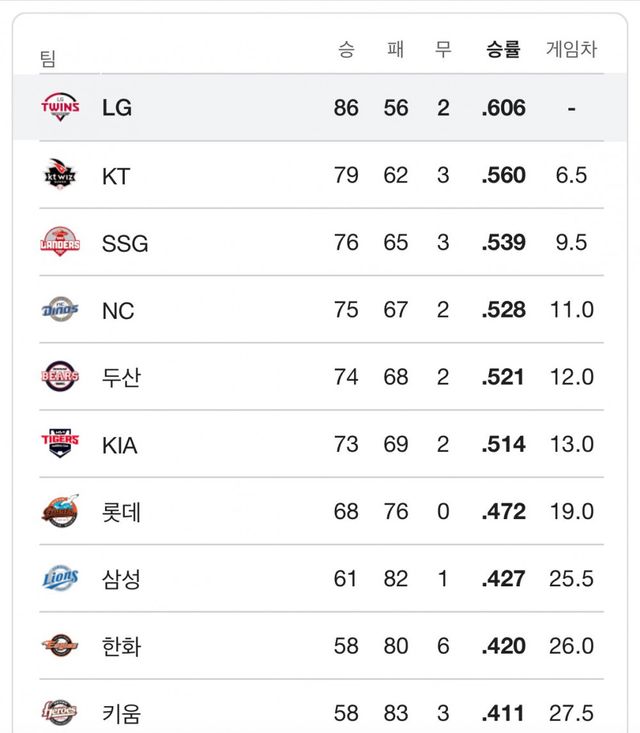
Task: Click the Lotte Giants team logo
Action: coord(60,511)
